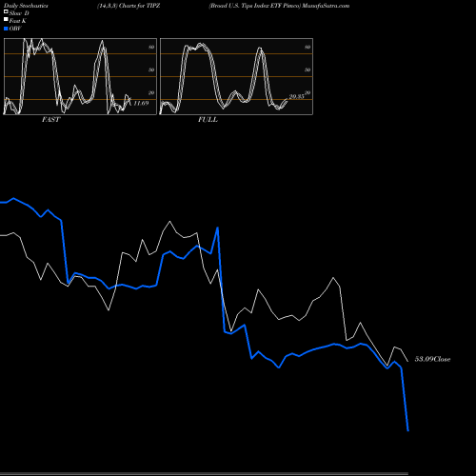Click the 'Daily Stochastics' title text

tap(26, 6)
